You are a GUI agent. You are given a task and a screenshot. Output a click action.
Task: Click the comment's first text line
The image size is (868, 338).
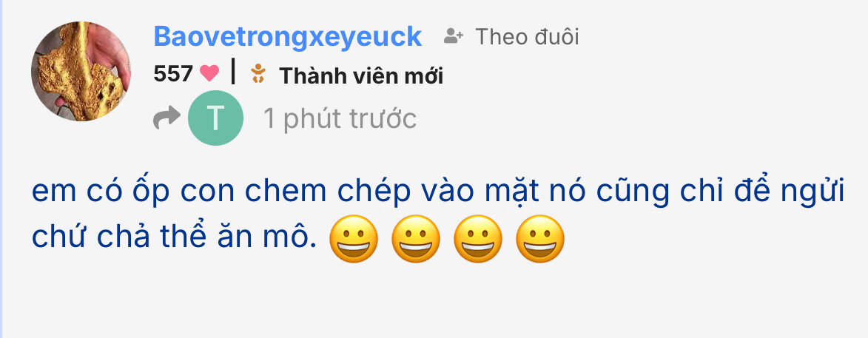438,192
